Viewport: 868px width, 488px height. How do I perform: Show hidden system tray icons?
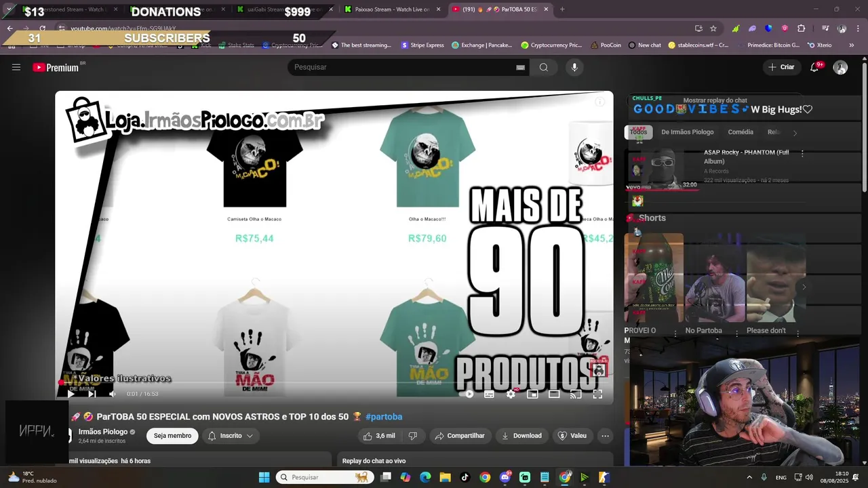(750, 477)
